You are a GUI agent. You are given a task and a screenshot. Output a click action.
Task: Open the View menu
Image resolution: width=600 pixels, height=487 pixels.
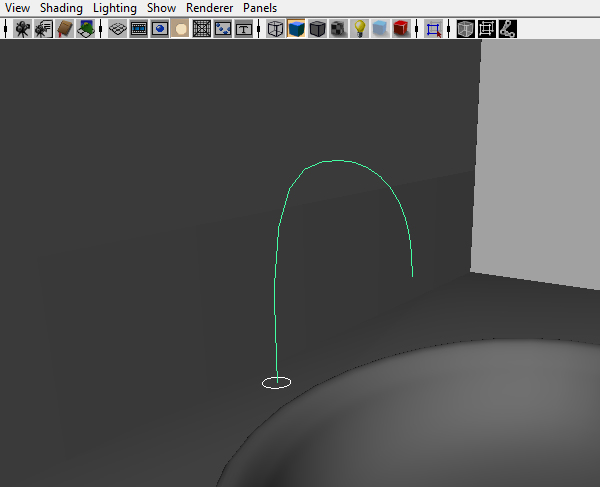pos(17,8)
